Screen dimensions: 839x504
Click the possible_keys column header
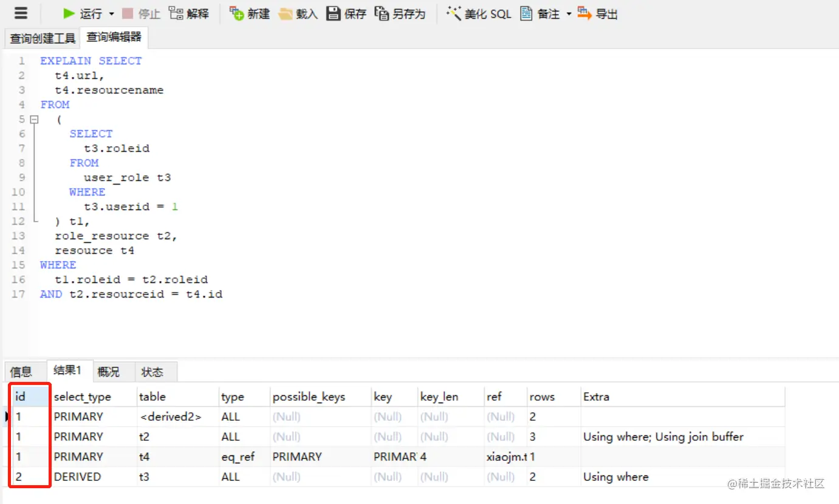click(321, 397)
